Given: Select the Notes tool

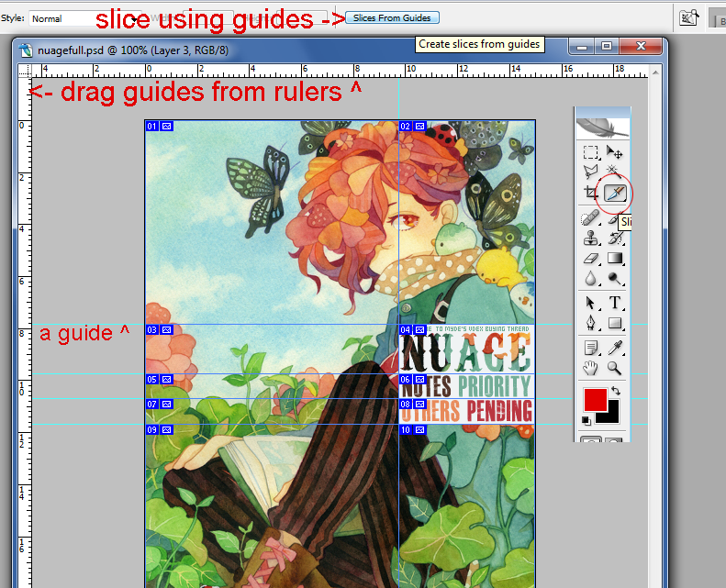Looking at the screenshot, I should click(591, 348).
